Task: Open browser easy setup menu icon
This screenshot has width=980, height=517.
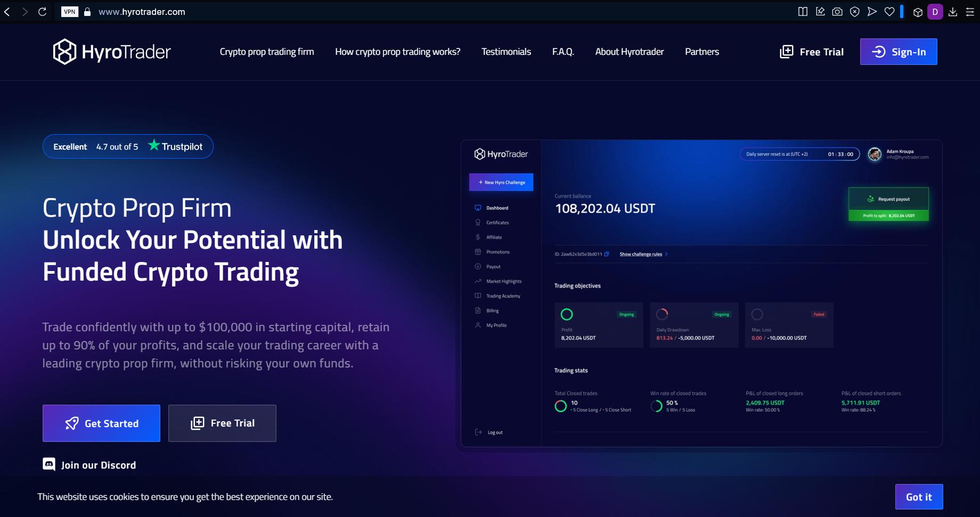Action: coord(970,12)
